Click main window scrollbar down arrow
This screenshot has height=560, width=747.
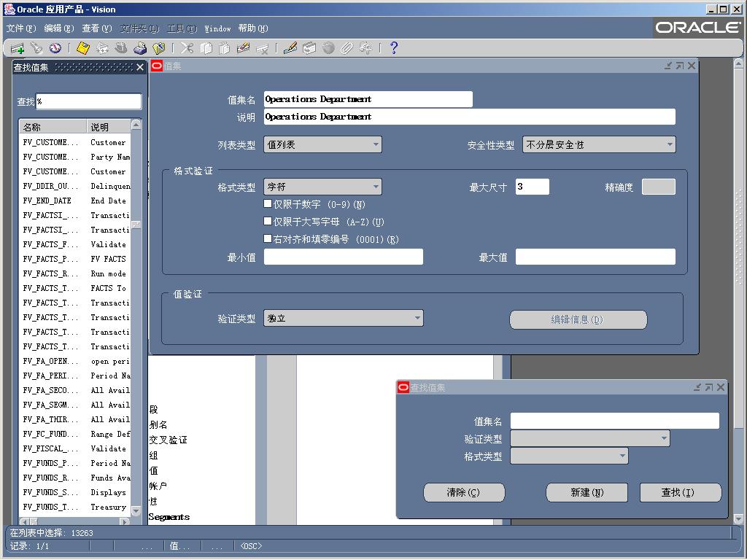pyautogui.click(x=738, y=519)
